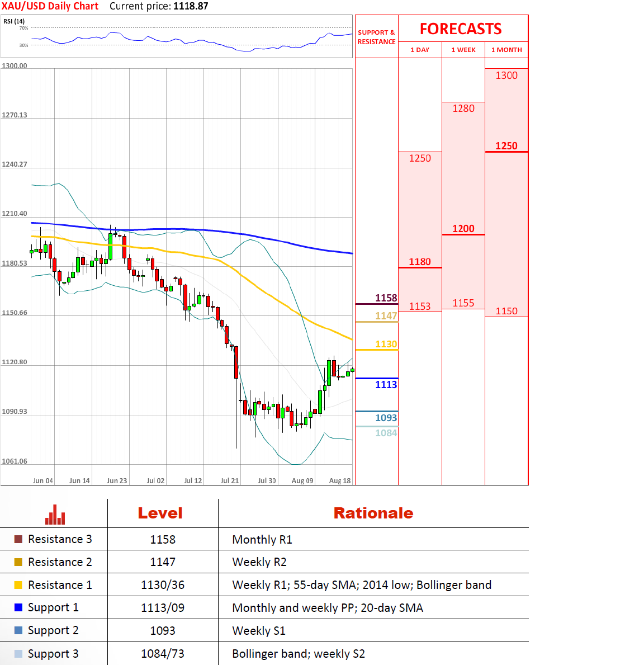Click the 1113 support level marker
Image resolution: width=644 pixels, height=665 pixels.
(x=386, y=384)
